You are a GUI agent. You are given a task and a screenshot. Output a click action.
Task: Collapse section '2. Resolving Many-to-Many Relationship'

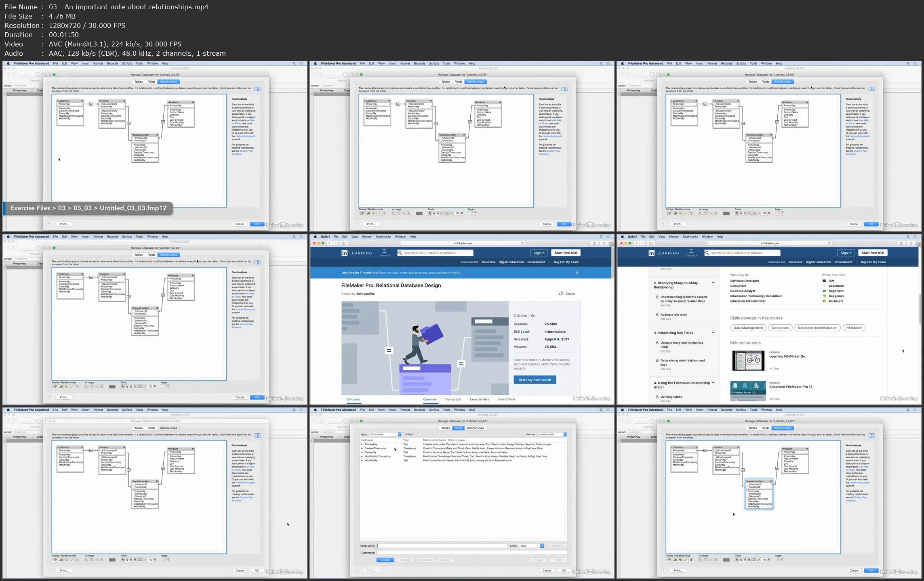pos(713,283)
